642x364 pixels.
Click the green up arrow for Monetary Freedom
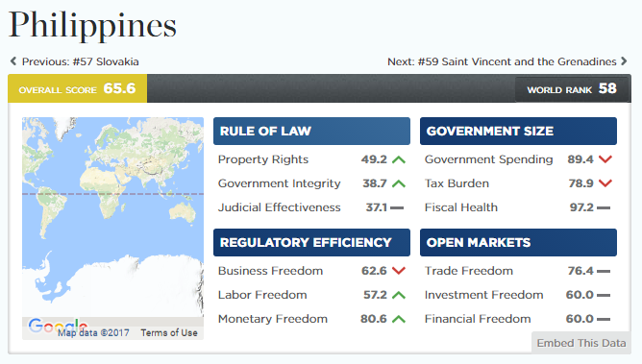tap(399, 319)
